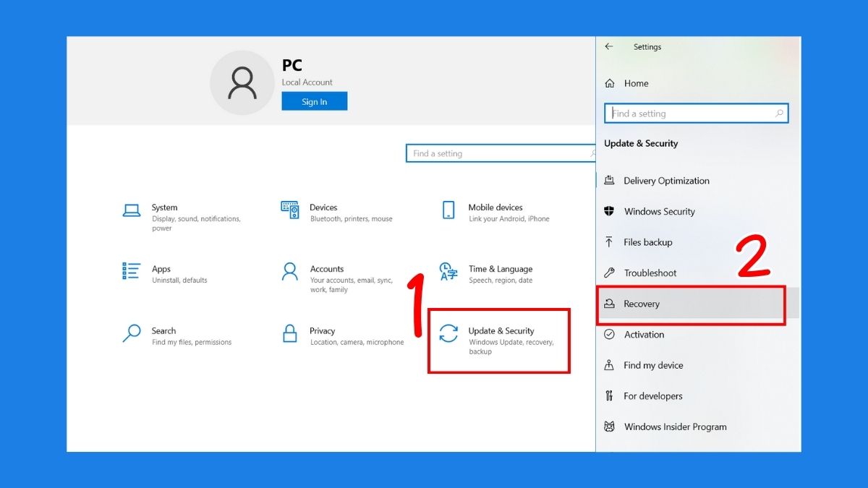
Task: Focus the main Find a setting search box
Action: (x=501, y=153)
